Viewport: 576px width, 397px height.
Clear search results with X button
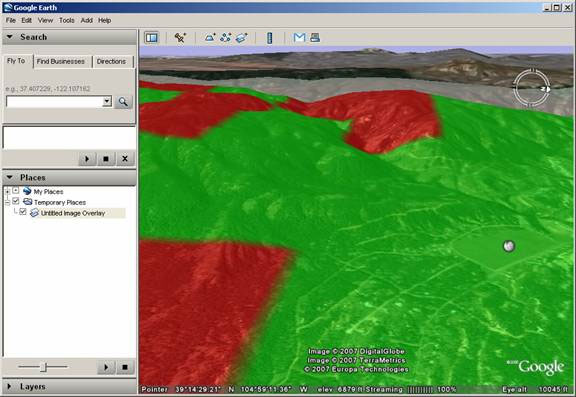pyautogui.click(x=125, y=159)
